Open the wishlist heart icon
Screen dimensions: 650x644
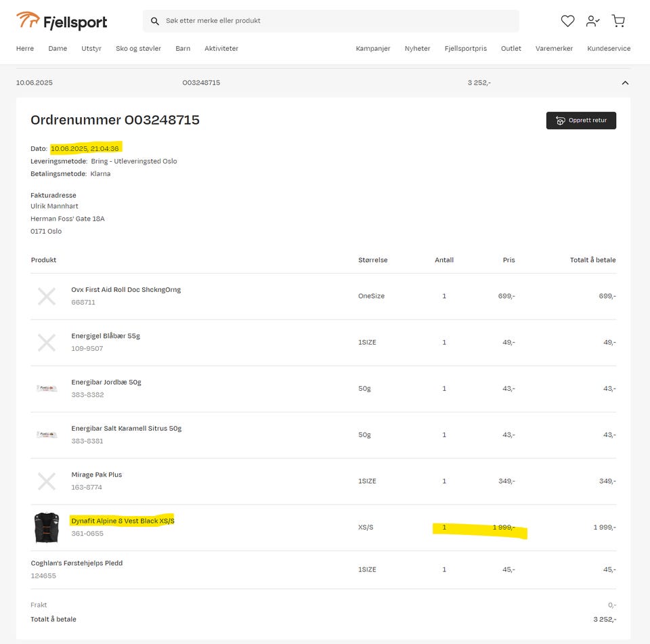(x=567, y=21)
